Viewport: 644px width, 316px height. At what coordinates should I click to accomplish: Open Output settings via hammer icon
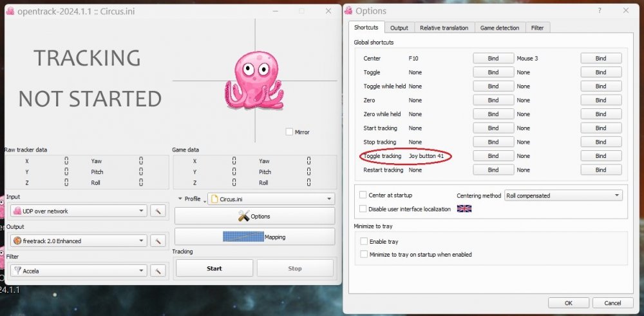(x=158, y=241)
